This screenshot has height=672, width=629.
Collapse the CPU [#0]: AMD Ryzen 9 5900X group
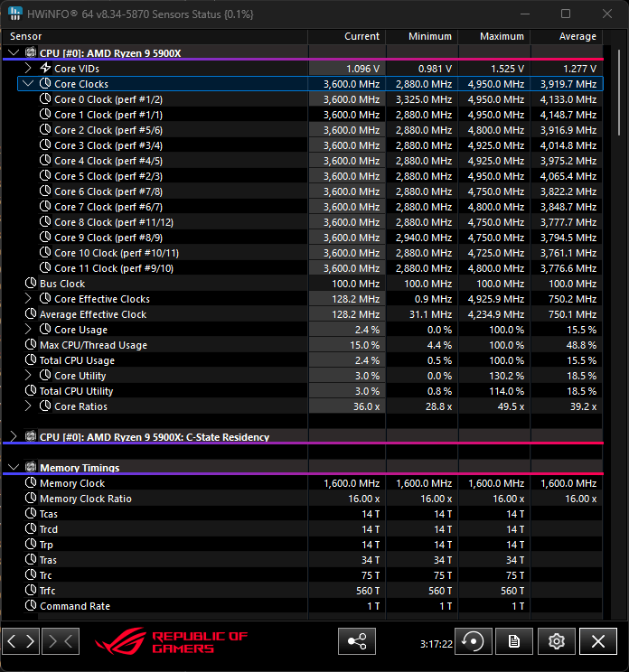(x=14, y=52)
